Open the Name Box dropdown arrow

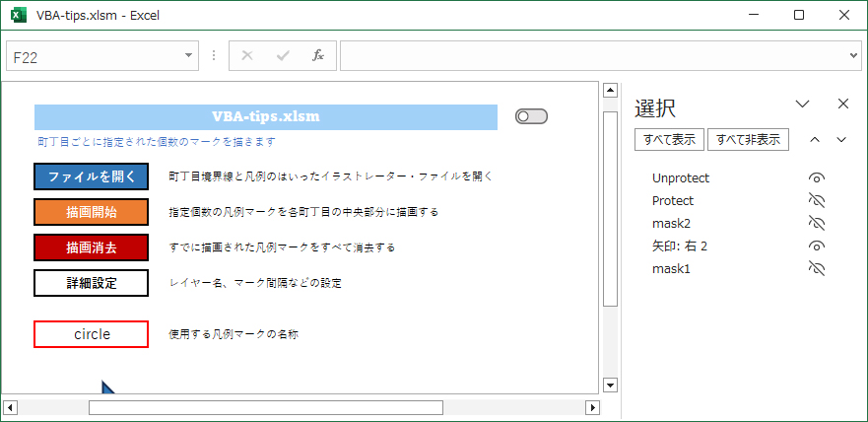point(189,56)
